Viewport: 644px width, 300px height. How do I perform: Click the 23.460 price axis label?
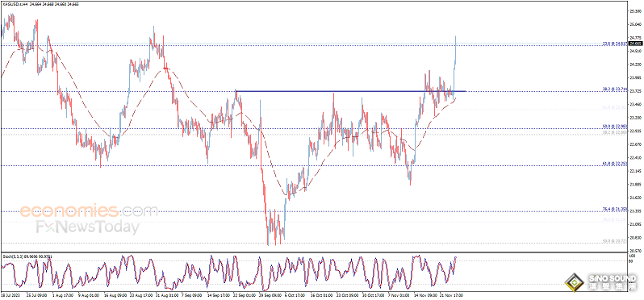635,104
